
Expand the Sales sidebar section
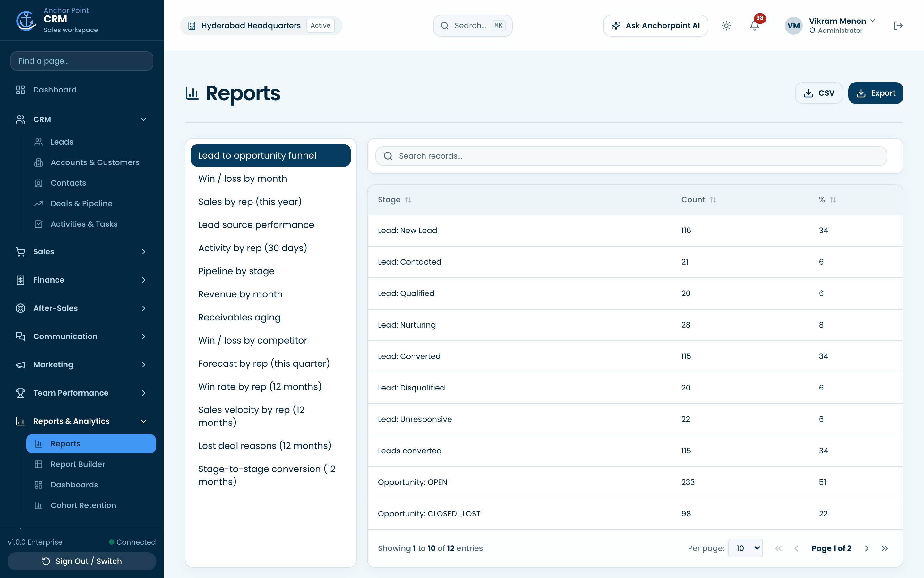coord(144,251)
